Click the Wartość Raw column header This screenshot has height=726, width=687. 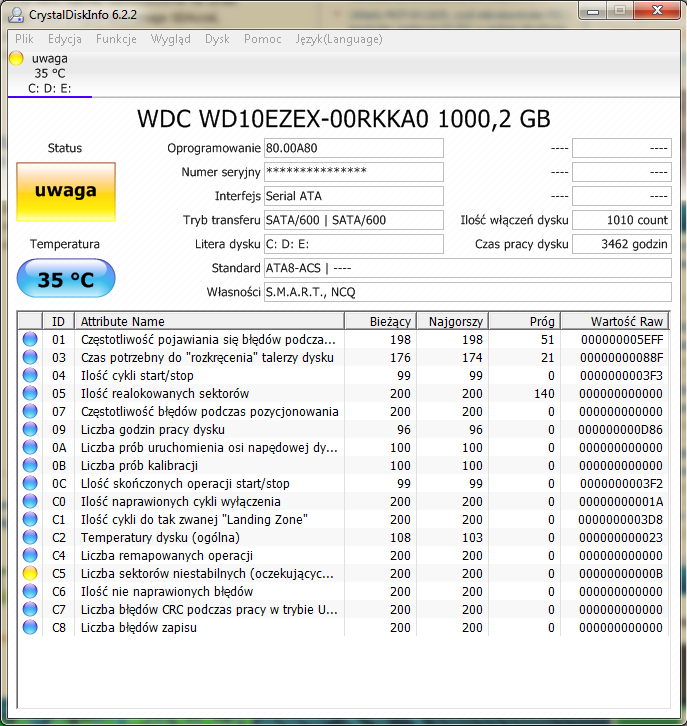pyautogui.click(x=615, y=321)
